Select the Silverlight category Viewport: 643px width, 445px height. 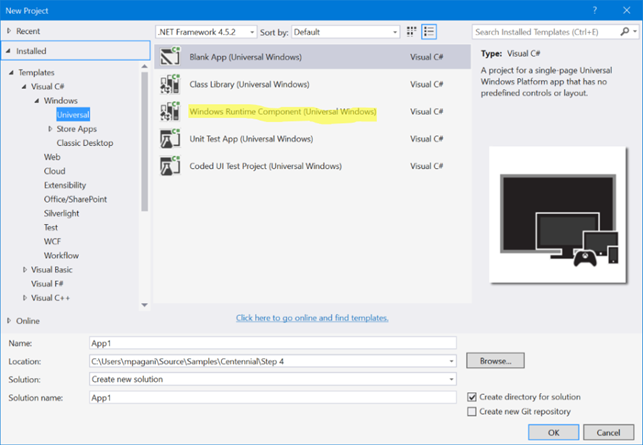(x=62, y=213)
